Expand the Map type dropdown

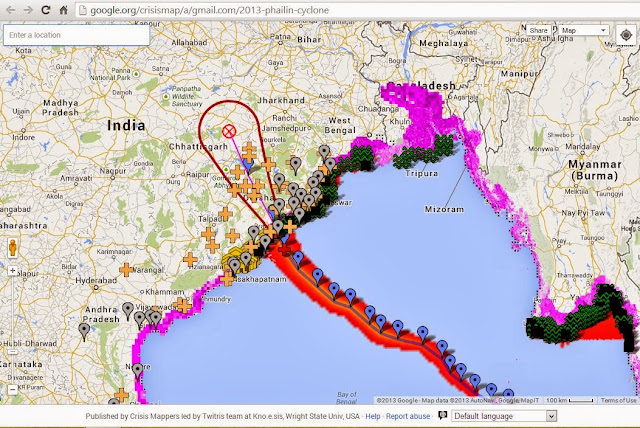(x=584, y=30)
